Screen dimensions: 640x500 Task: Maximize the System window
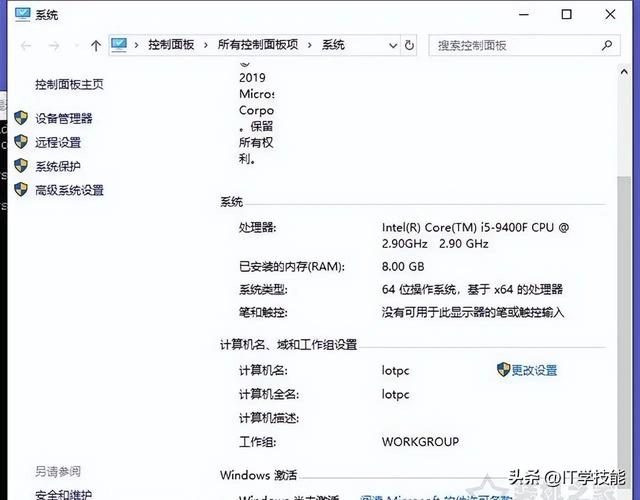tap(567, 14)
